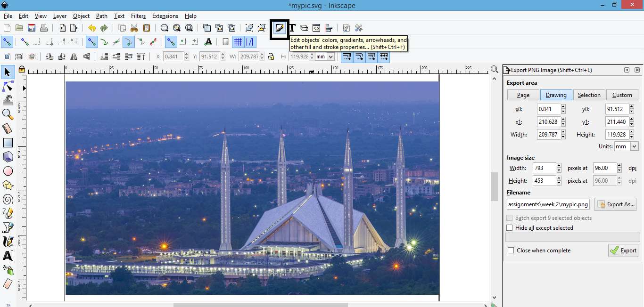Image resolution: width=644 pixels, height=307 pixels.
Task: Click the horizontal scrollbar thumb
Action: [x=260, y=305]
